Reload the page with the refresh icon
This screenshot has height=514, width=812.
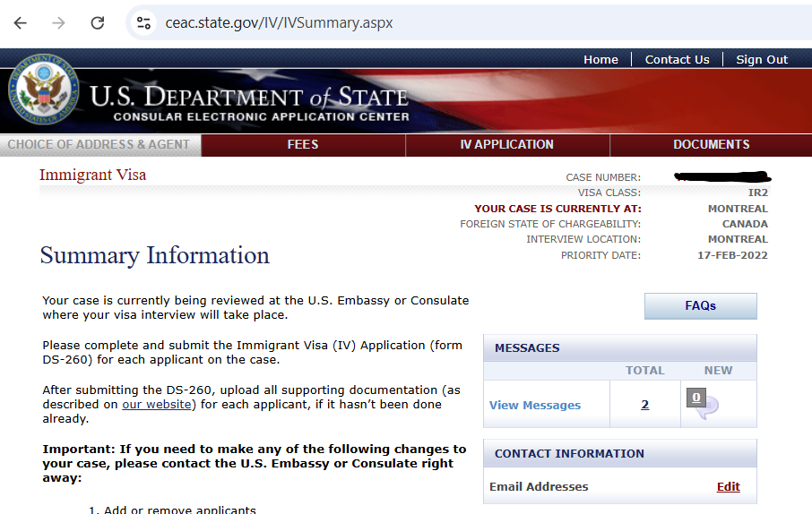click(98, 22)
